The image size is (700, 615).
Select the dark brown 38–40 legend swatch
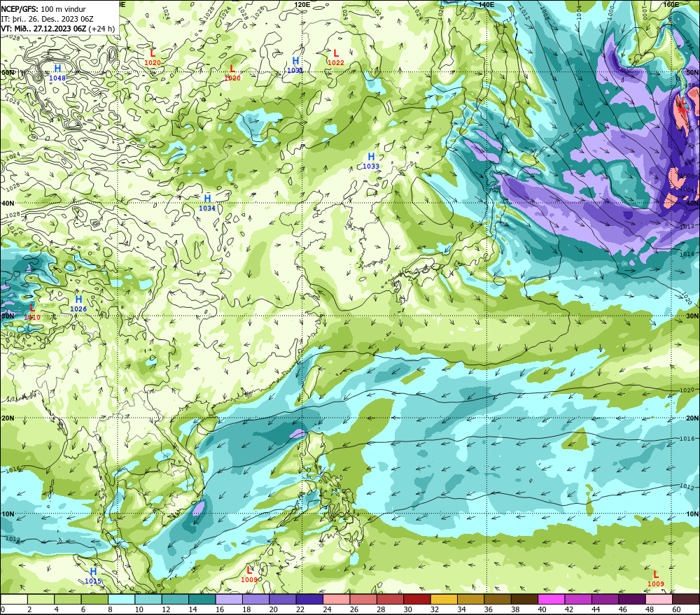(x=524, y=599)
